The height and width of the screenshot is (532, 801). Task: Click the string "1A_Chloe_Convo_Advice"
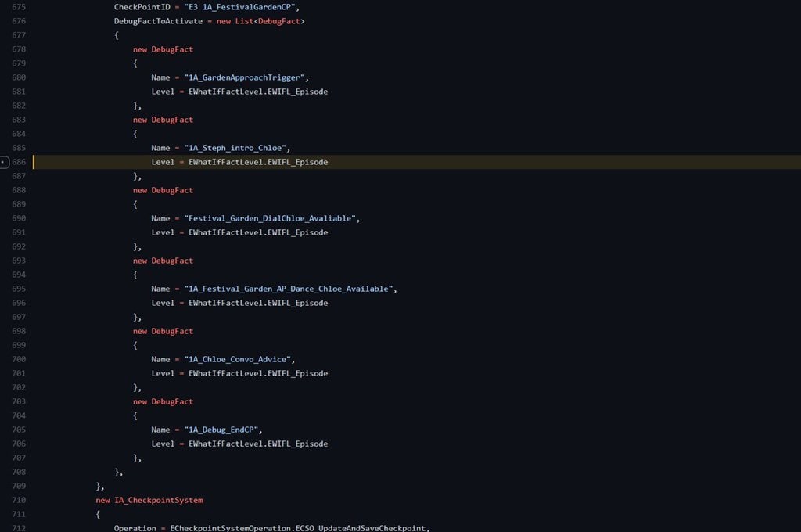coord(238,359)
